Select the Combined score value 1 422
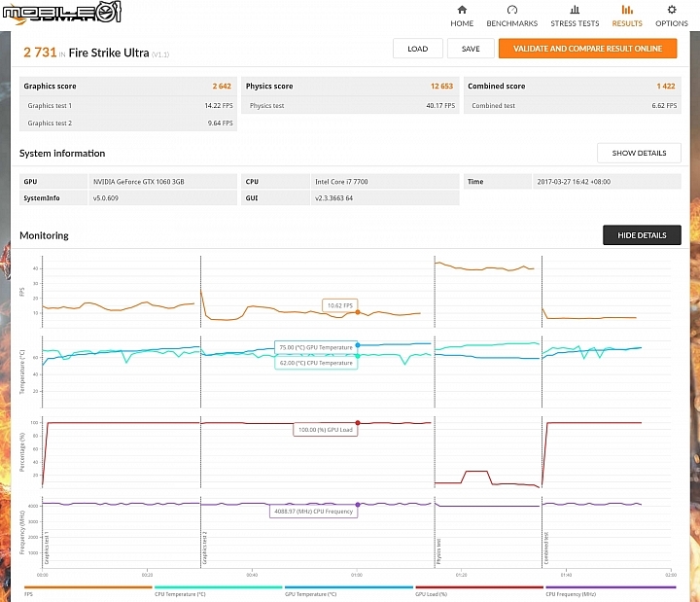The image size is (700, 602). 666,87
